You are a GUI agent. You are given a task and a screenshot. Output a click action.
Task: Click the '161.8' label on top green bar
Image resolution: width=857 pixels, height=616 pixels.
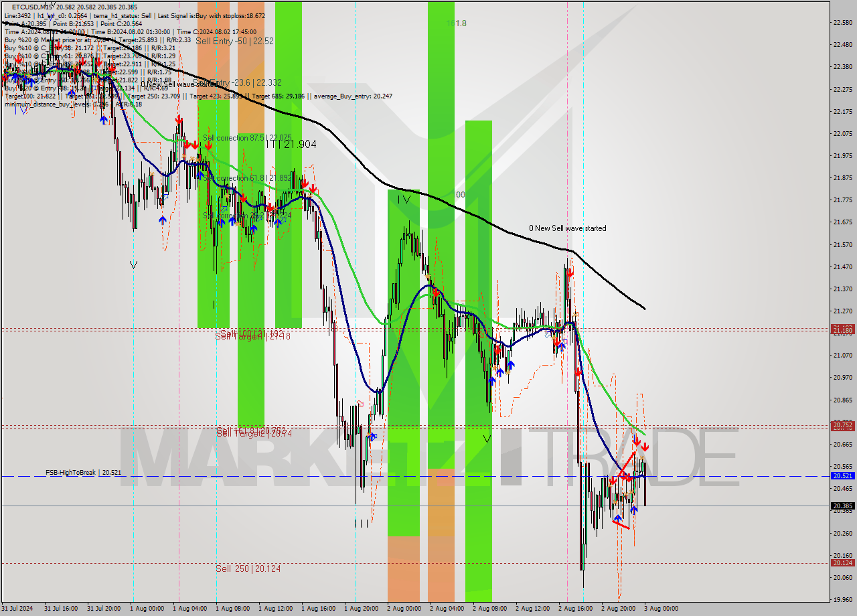coord(457,23)
